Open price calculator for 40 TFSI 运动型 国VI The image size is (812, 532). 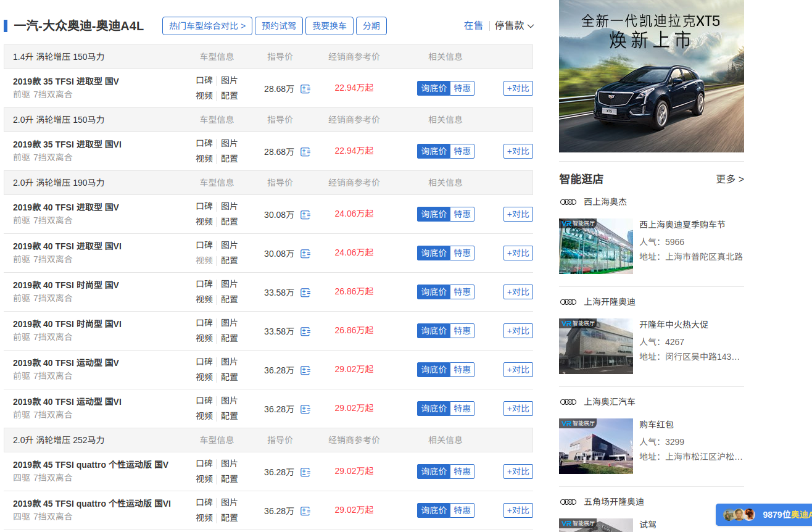tap(305, 409)
